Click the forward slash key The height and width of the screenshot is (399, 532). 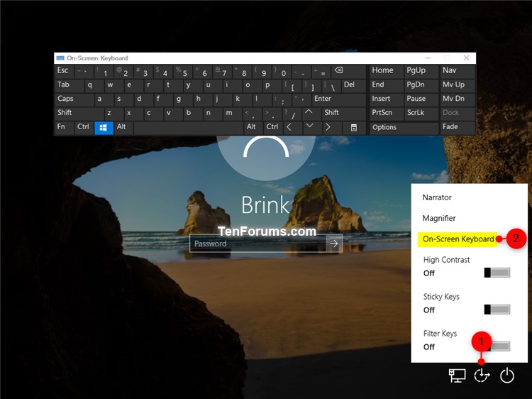tap(292, 114)
